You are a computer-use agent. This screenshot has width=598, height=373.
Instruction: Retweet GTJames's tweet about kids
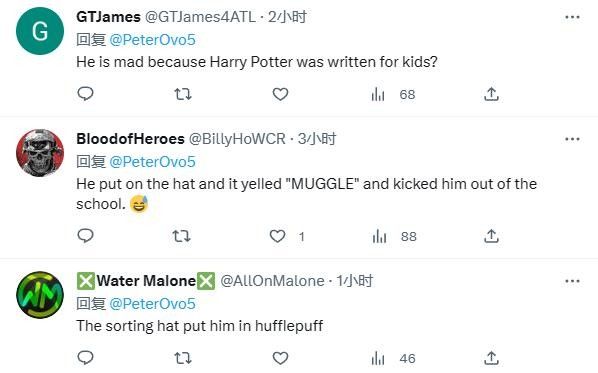[x=183, y=94]
